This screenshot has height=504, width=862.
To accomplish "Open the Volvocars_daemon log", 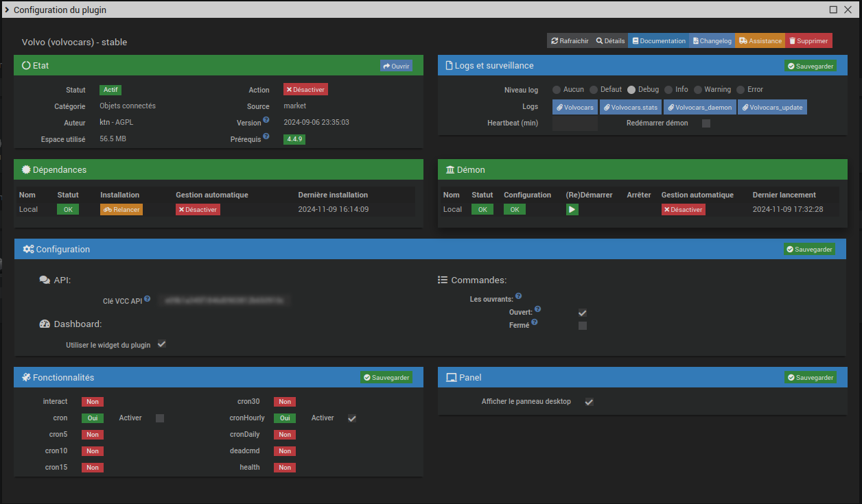I will point(699,107).
